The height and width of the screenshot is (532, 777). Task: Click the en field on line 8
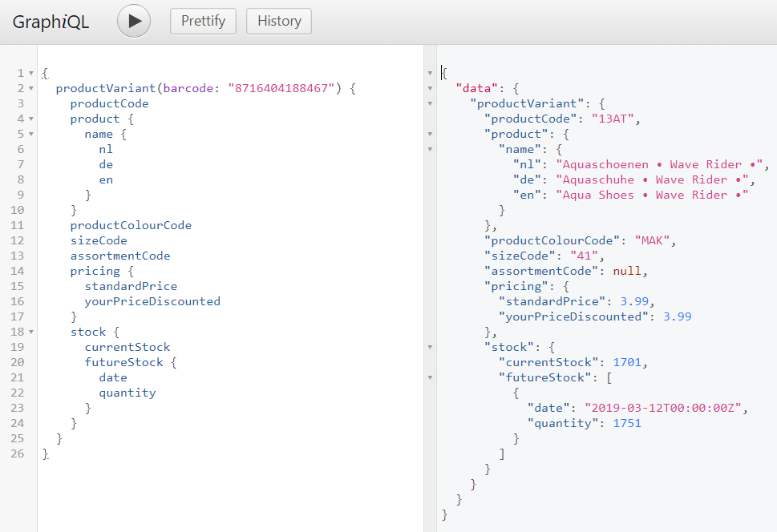coord(106,179)
